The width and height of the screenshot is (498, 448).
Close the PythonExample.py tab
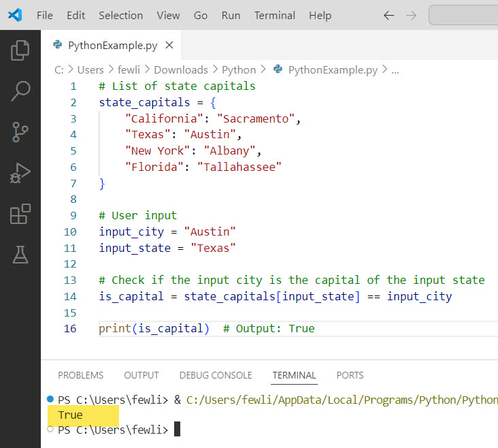(x=169, y=45)
